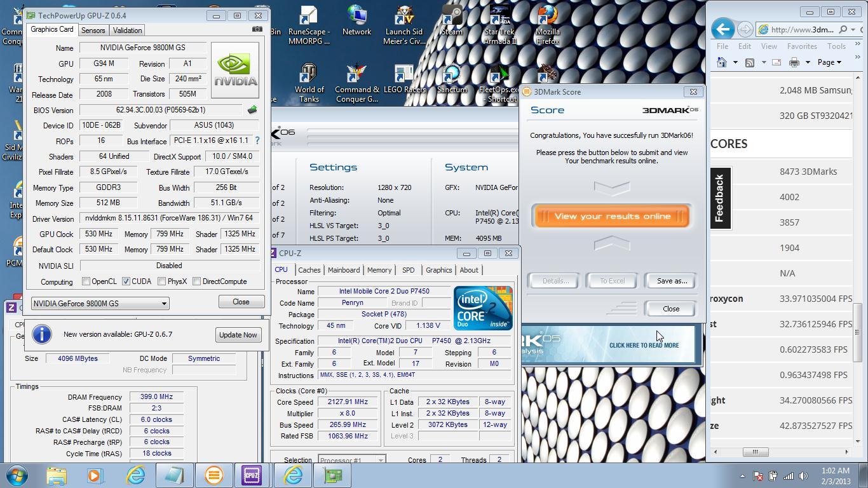Open the Sanctum desktop shortcut
This screenshot has height=488, width=868.
pos(452,79)
